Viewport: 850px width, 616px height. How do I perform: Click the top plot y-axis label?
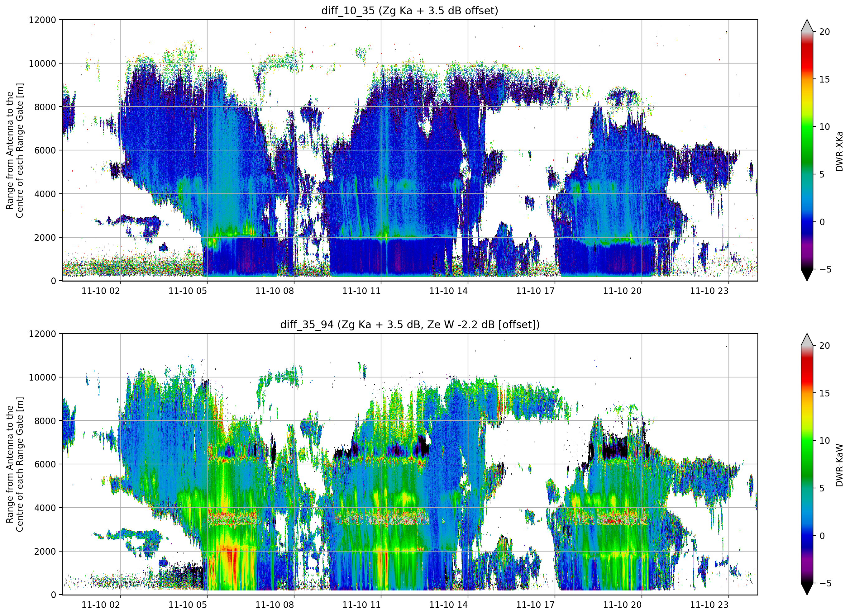(15, 150)
